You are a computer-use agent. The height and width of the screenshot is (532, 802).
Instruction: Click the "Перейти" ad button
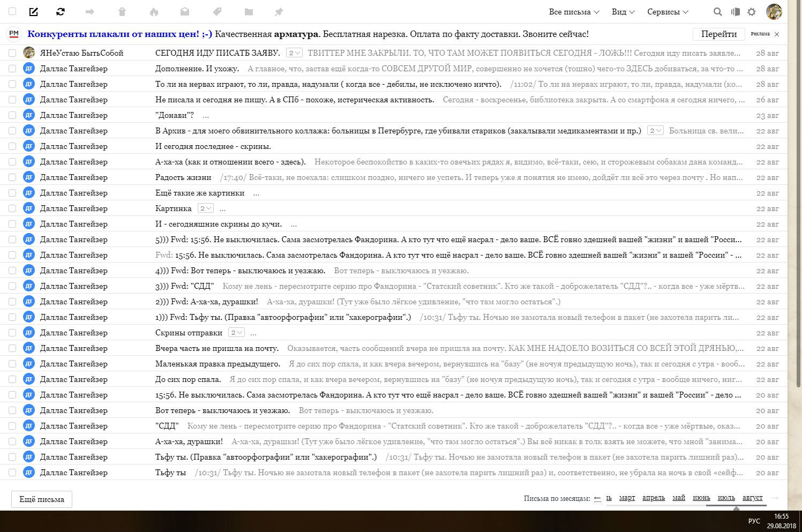click(x=718, y=34)
